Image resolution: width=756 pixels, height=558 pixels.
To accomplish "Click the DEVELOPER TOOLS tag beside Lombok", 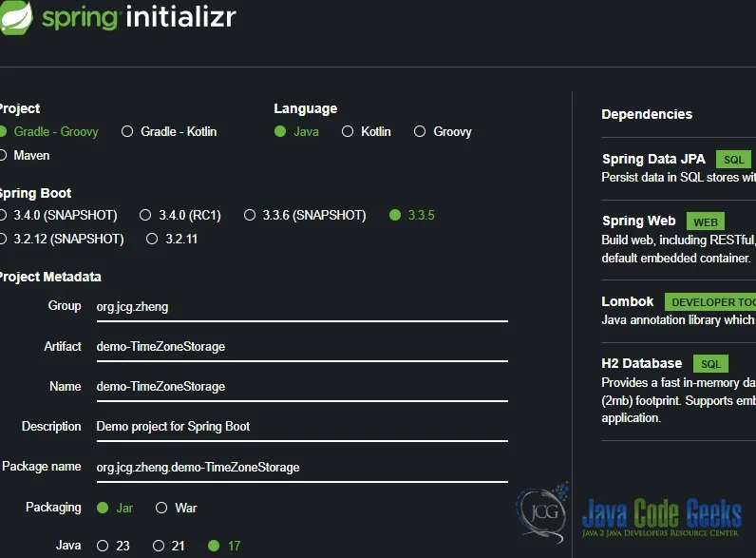I will [x=710, y=302].
